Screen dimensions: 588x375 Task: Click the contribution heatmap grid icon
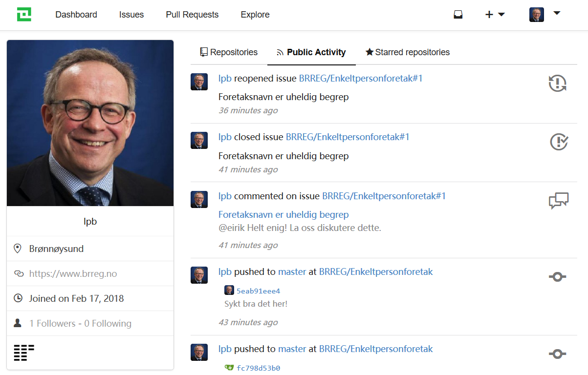24,353
